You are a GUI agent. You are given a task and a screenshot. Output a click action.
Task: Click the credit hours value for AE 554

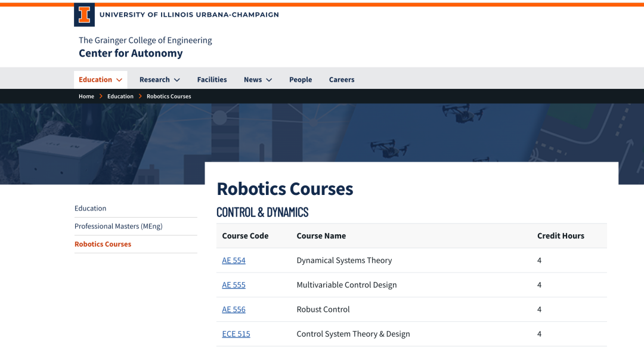(x=539, y=261)
